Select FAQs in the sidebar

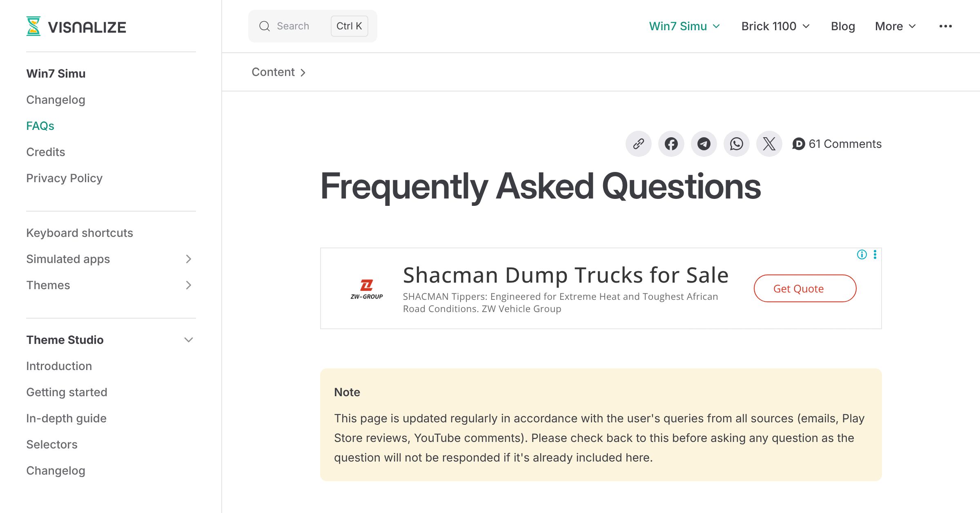pos(40,126)
